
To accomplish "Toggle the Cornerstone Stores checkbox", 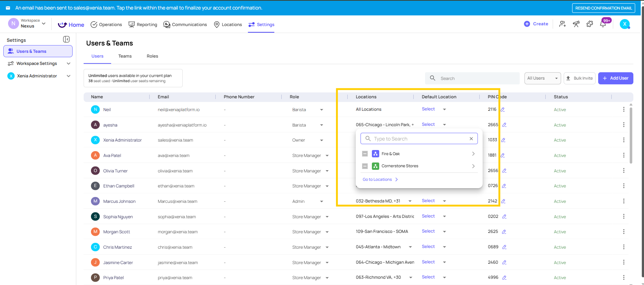I will (365, 166).
